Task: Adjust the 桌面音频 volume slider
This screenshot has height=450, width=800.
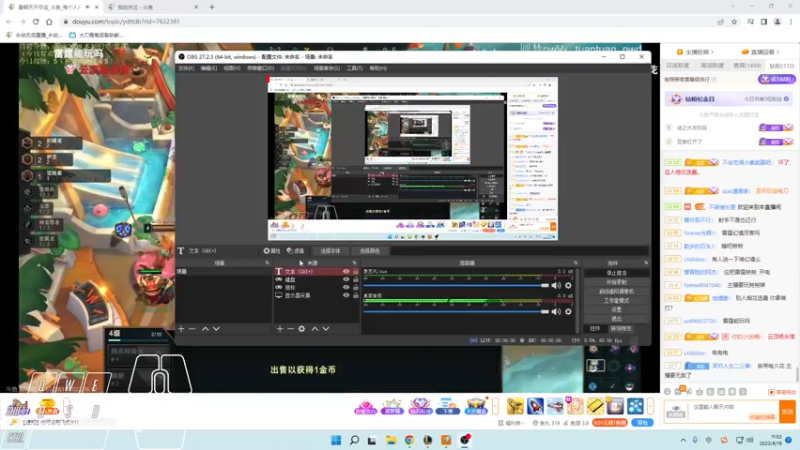Action: click(456, 311)
